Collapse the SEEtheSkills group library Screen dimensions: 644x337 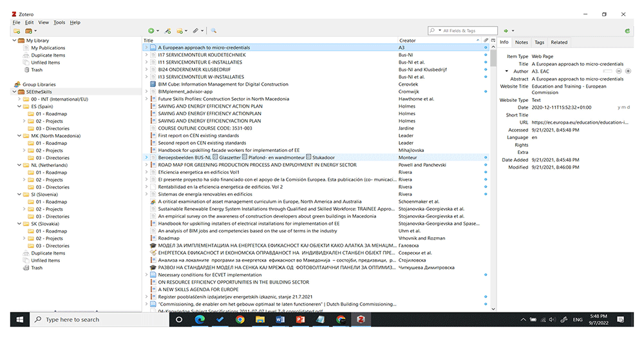14,92
